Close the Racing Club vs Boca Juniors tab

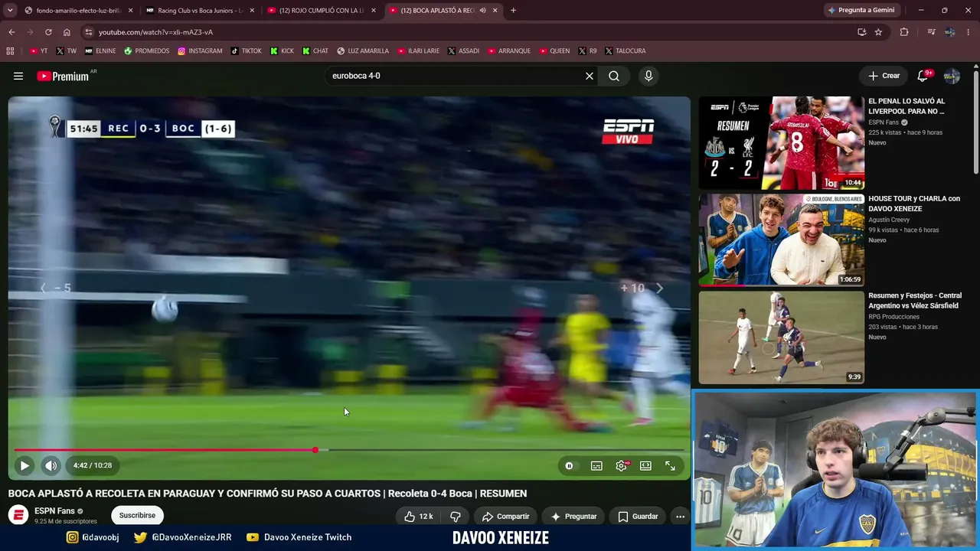[252, 11]
